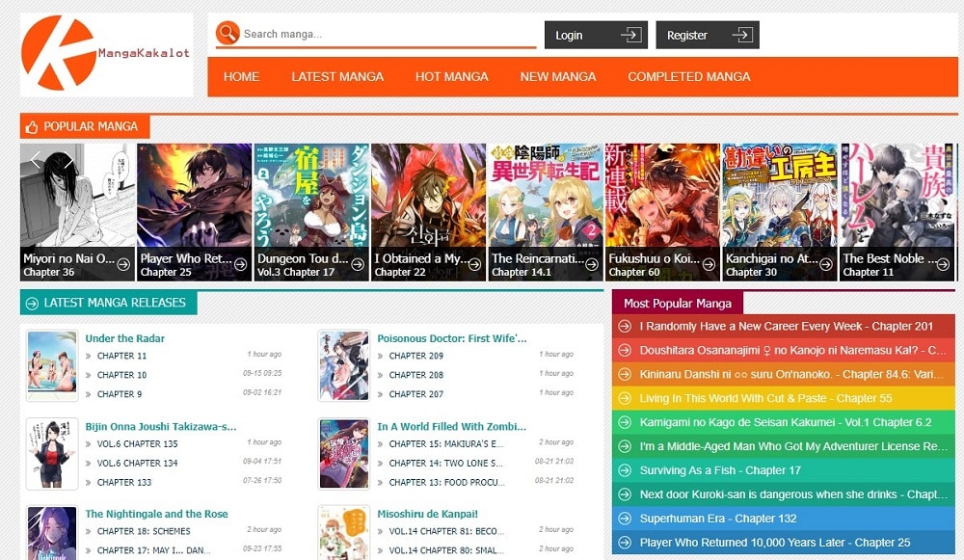964x560 pixels.
Task: Open In A World Filled With Zombi cover thumbnail
Action: point(344,454)
